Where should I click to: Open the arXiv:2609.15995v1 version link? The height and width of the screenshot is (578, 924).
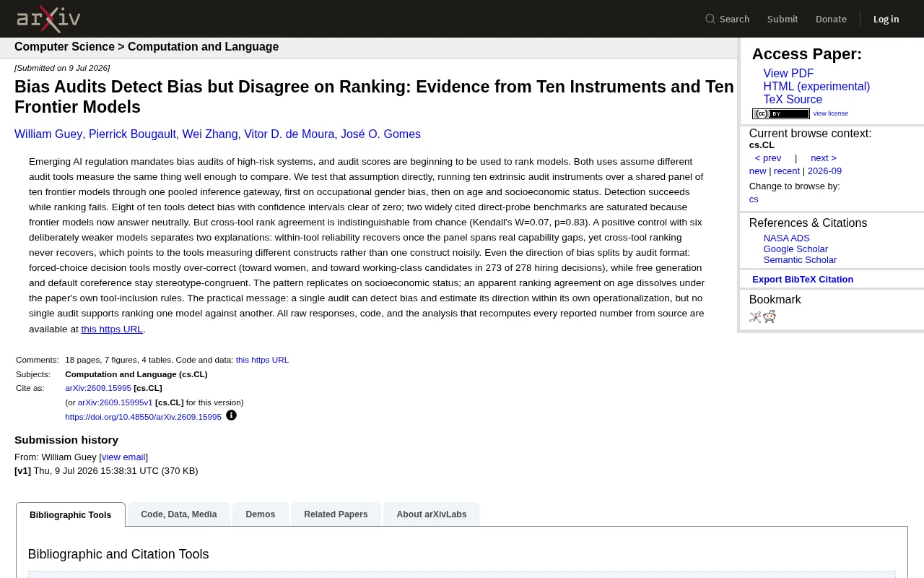115,402
